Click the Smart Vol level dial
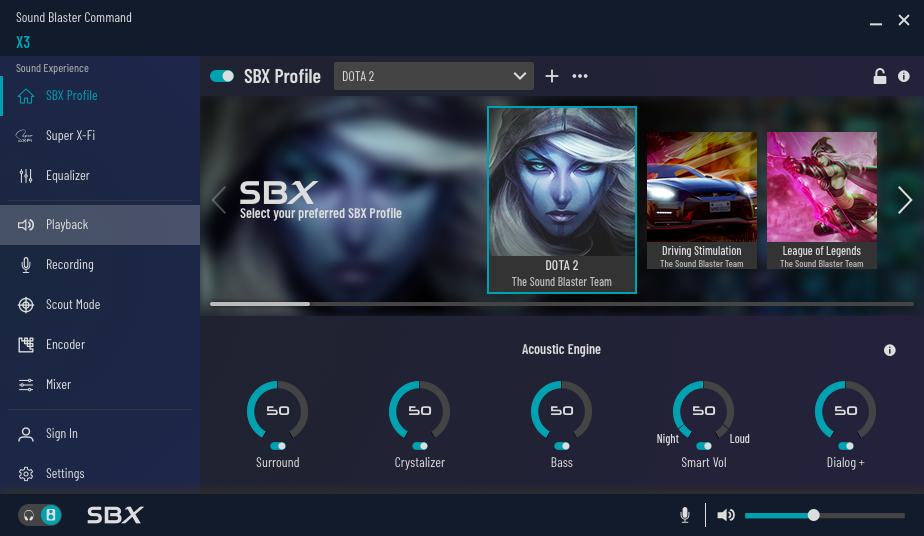924x536 pixels. pos(704,411)
